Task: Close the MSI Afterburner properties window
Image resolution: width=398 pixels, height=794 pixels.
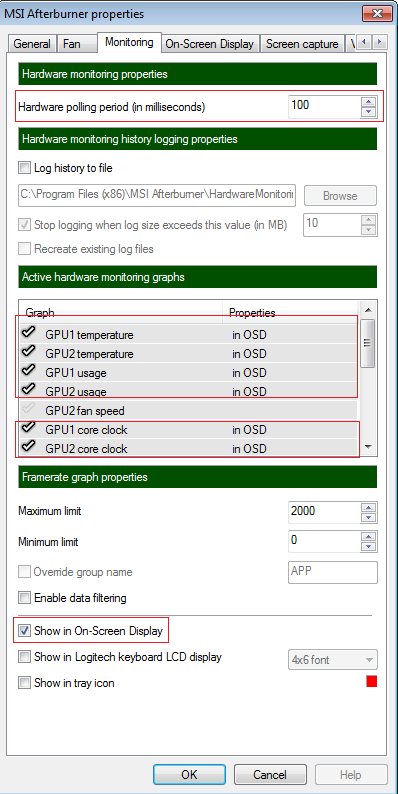Action: 376,13
